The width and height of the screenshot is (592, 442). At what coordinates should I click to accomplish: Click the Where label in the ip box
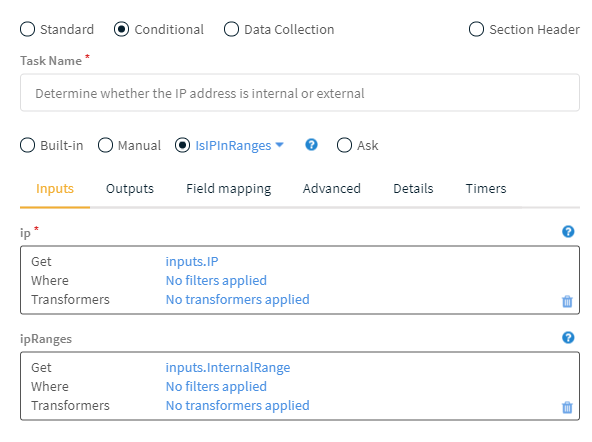[50, 280]
